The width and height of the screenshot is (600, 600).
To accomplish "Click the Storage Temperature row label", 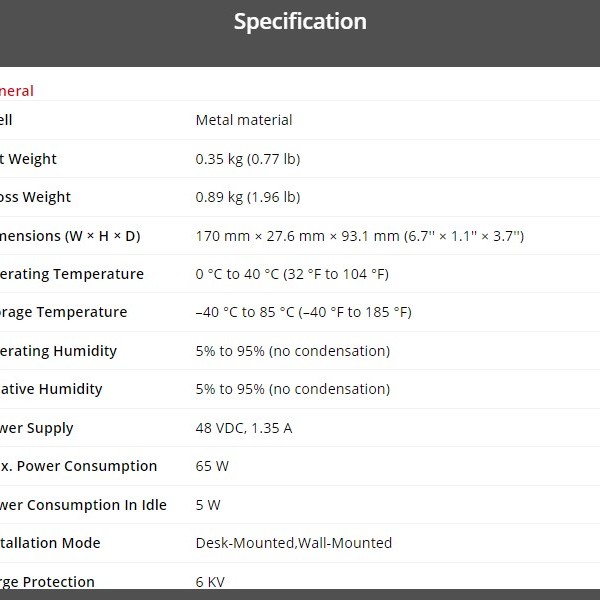I will point(64,312).
